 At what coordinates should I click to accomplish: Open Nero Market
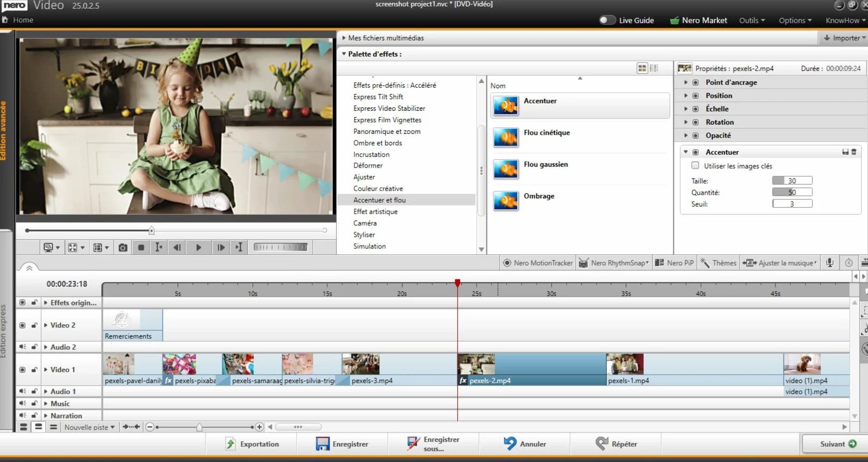coord(698,20)
